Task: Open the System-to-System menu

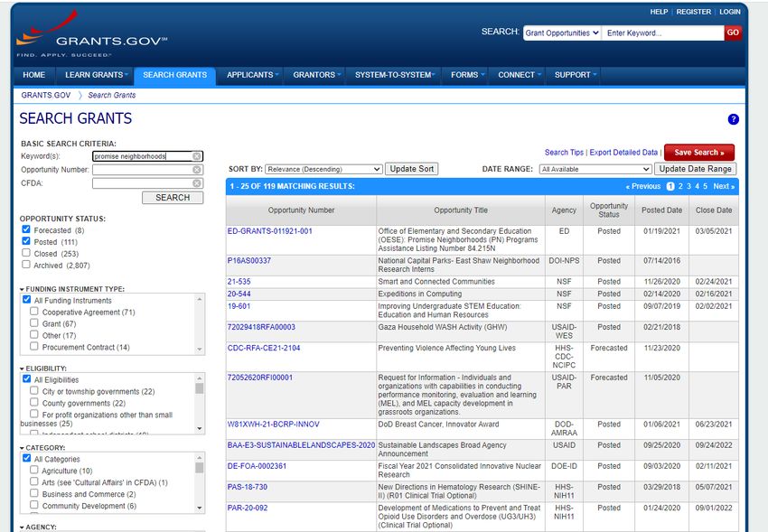Action: point(395,75)
